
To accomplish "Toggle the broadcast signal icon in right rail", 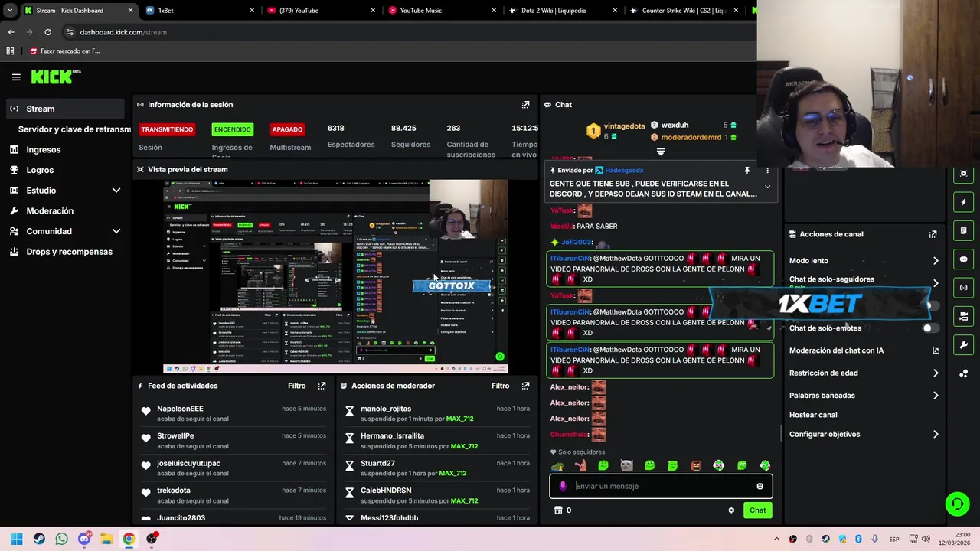I will (964, 288).
